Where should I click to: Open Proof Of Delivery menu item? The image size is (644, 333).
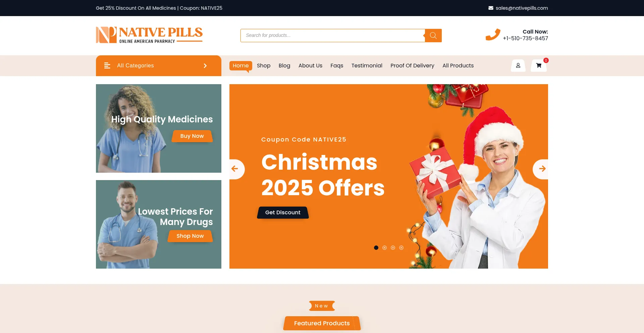pyautogui.click(x=412, y=66)
